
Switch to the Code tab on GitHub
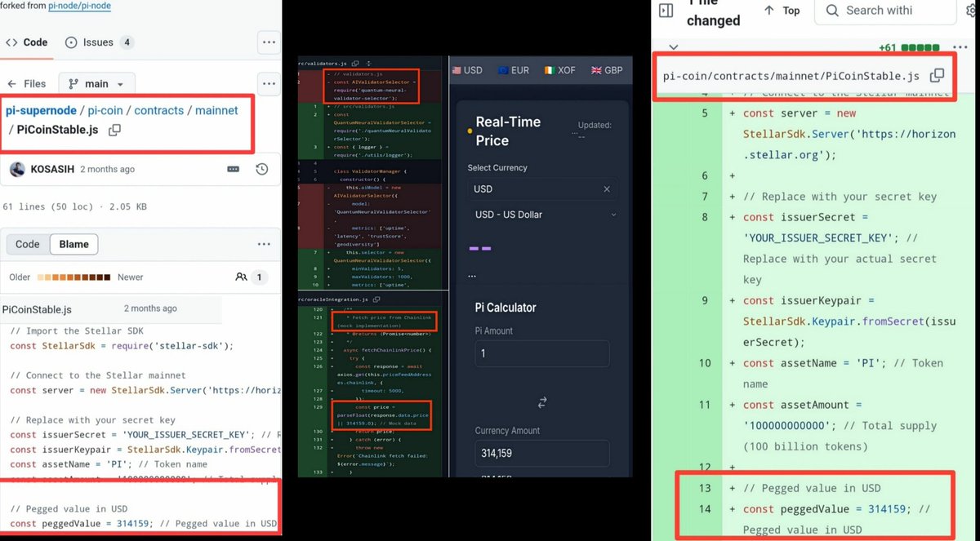27,42
